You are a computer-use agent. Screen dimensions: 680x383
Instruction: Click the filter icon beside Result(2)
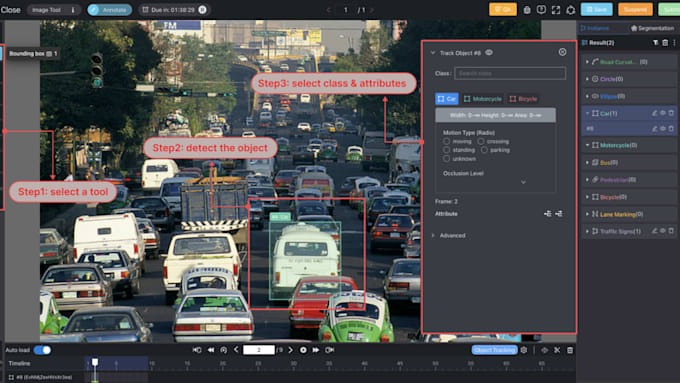click(x=656, y=43)
